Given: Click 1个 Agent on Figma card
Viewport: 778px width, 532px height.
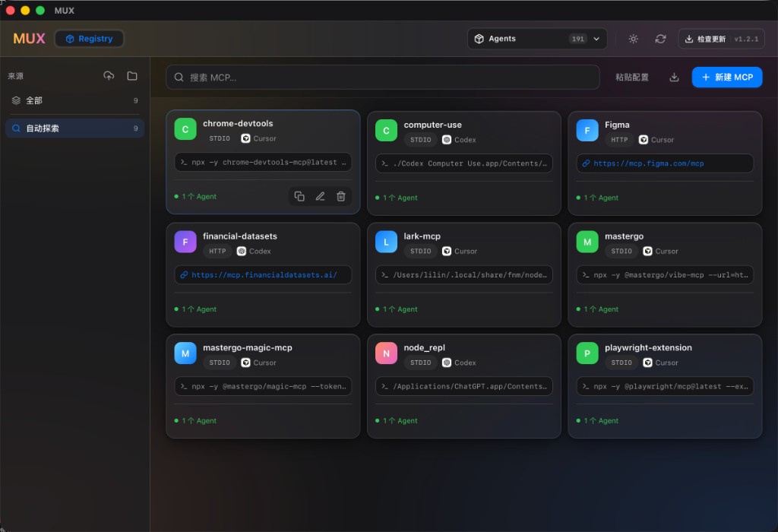Looking at the screenshot, I should (x=598, y=198).
